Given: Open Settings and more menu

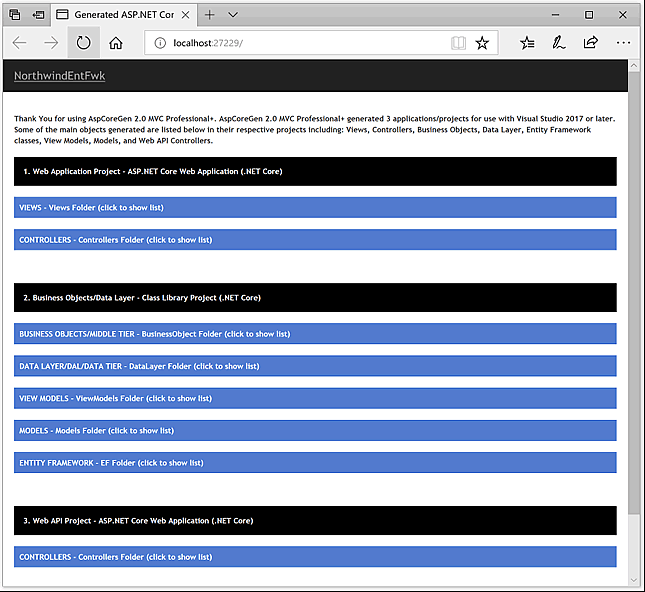Looking at the screenshot, I should tap(623, 43).
